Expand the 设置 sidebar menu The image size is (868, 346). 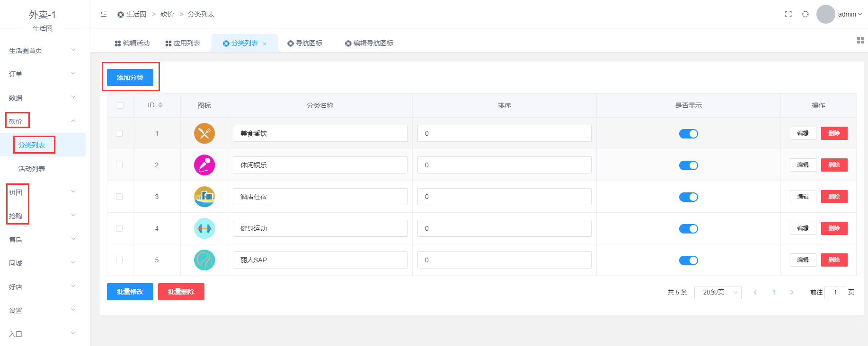point(43,310)
